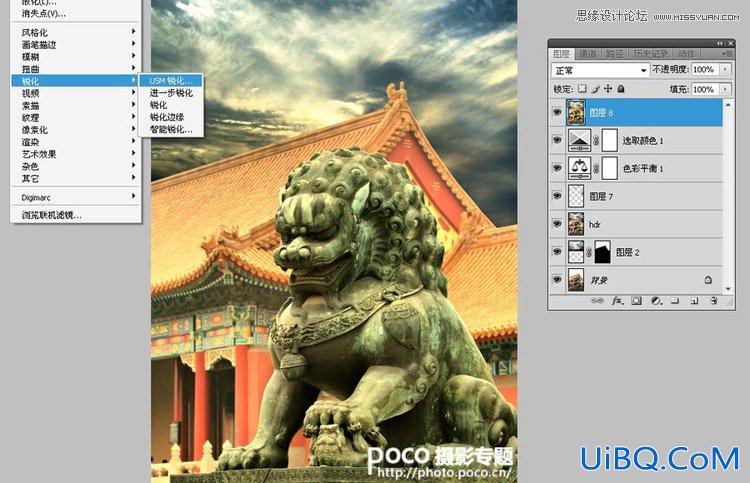This screenshot has height=483, width=750.
Task: Open the 像素化 filter submenu
Action: pos(76,130)
